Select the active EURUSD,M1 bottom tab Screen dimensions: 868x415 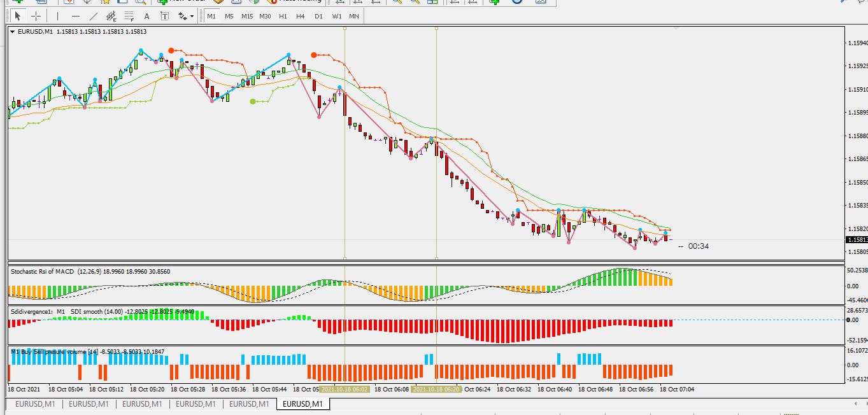303,404
